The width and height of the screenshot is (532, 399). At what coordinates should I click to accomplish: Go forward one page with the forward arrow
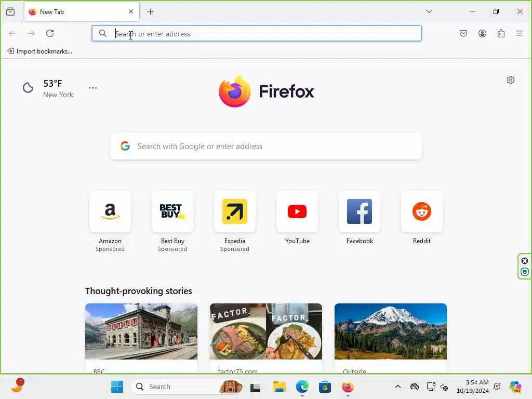tap(31, 33)
